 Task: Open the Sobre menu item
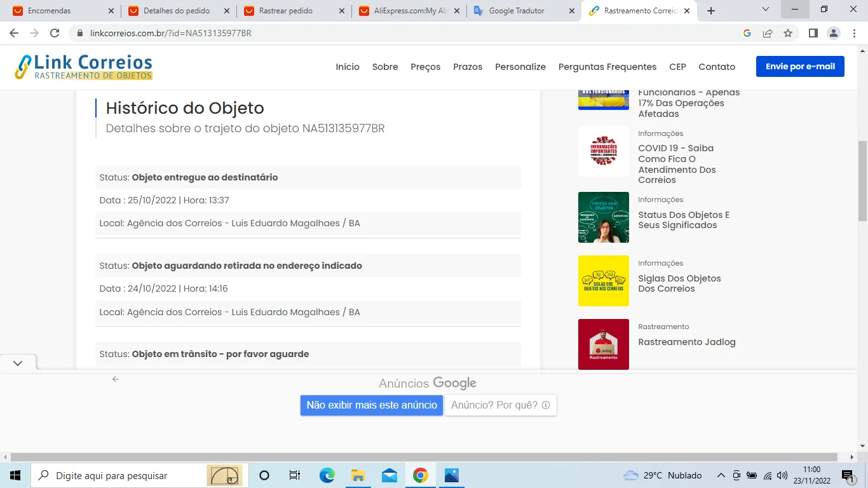(385, 67)
